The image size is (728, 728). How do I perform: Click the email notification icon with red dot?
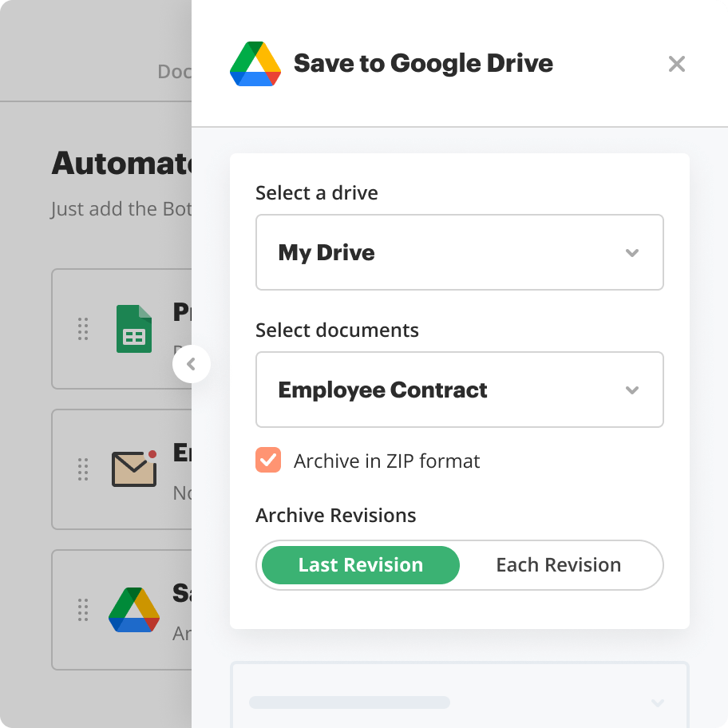click(x=133, y=469)
